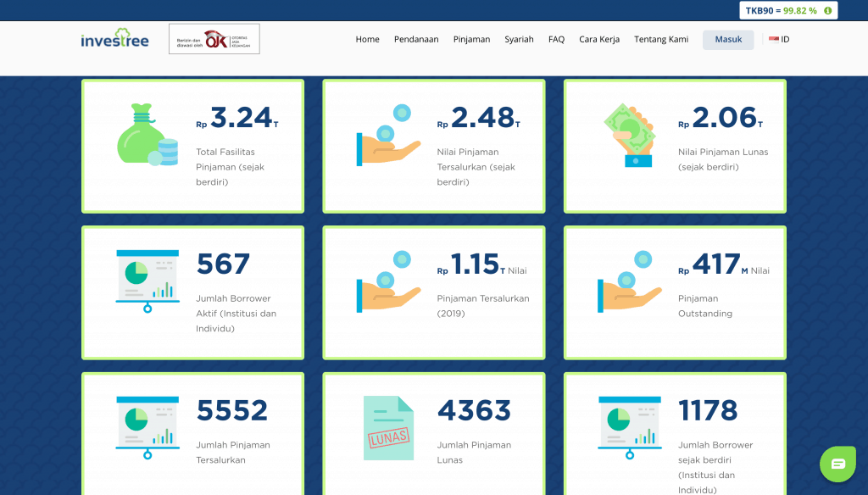Open the Pendanaan menu
The image size is (868, 495).
coord(416,39)
